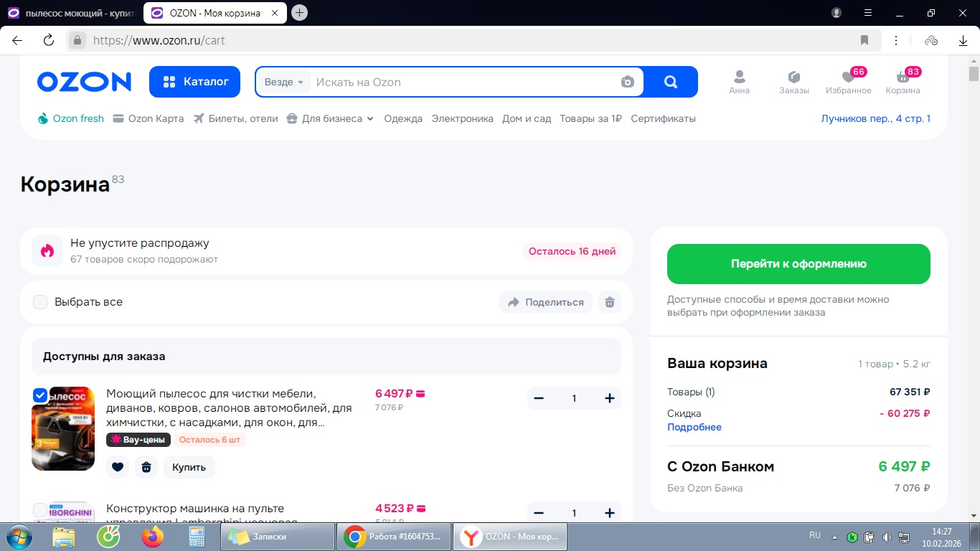Add vacuum cleaner to favorites heart

pos(118,467)
